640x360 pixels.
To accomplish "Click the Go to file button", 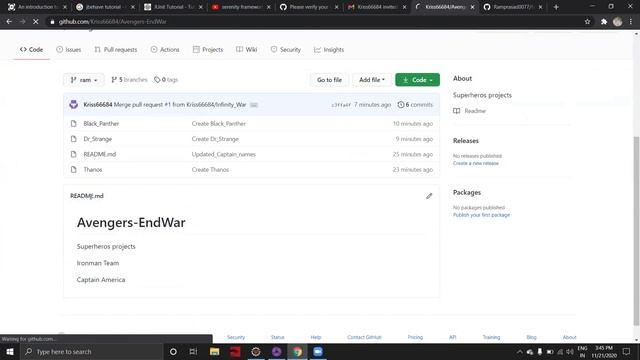I will coord(329,80).
